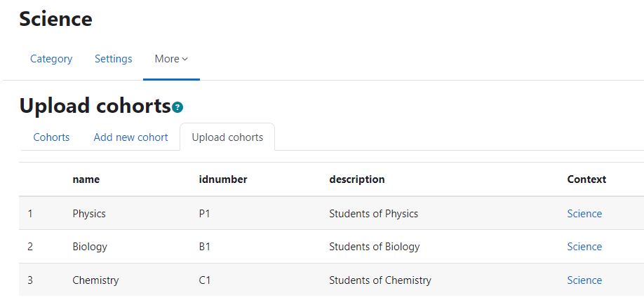Viewport: 644px width, 307px height.
Task: Switch to the Cohorts tab
Action: point(51,137)
